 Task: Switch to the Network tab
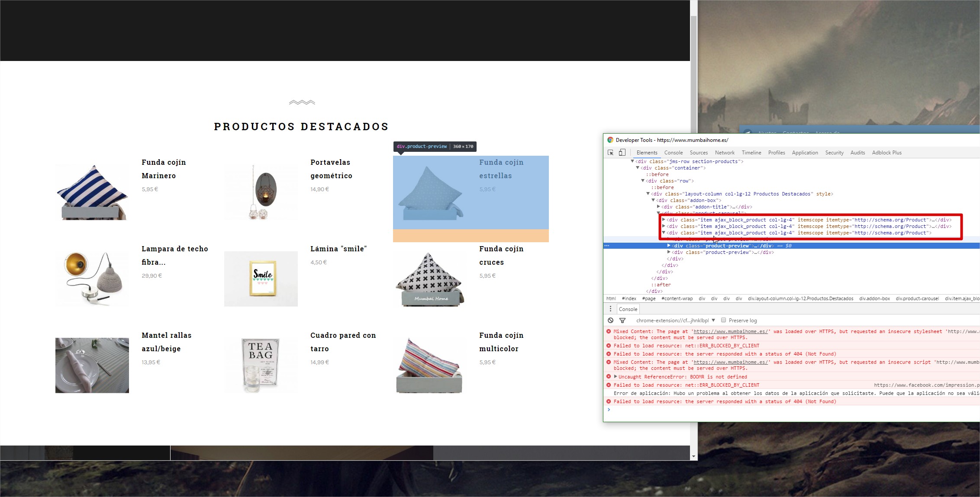725,153
